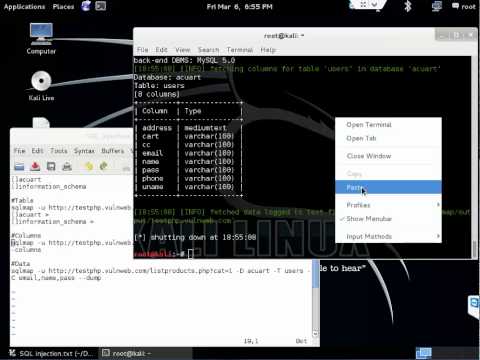Toggle Show Menubar checkbox item
480x360 pixels.
(388, 219)
